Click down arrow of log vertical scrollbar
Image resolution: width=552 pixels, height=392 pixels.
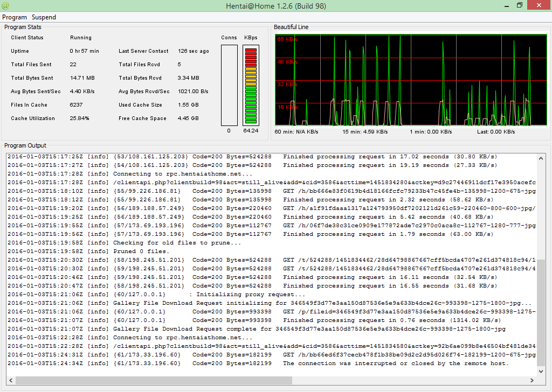(x=541, y=371)
